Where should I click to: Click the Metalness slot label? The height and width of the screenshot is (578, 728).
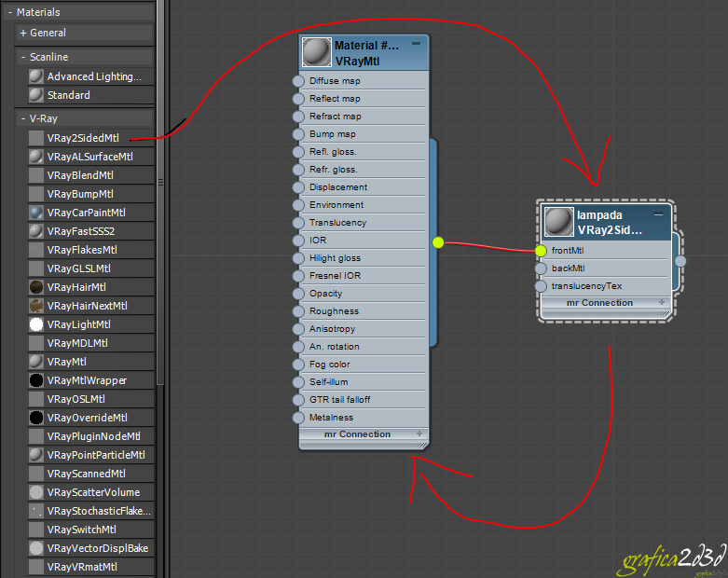(x=331, y=418)
